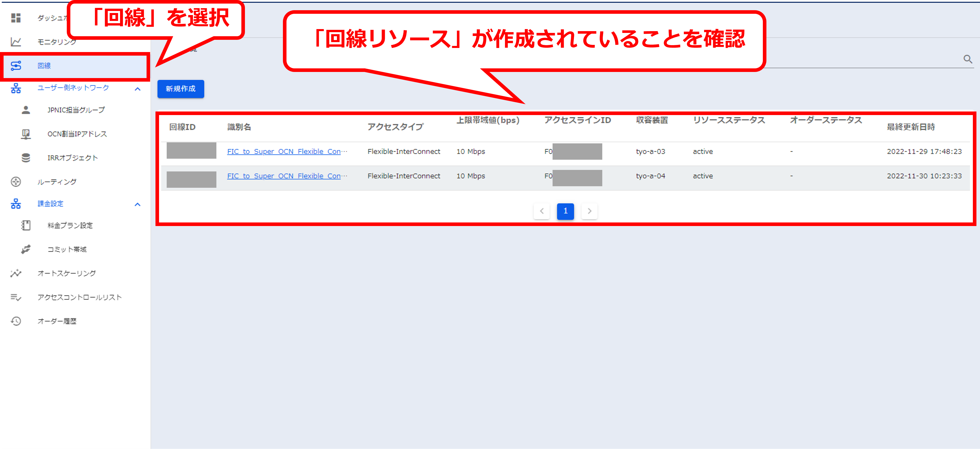
Task: Open the コミット帯域 menu item
Action: (67, 250)
